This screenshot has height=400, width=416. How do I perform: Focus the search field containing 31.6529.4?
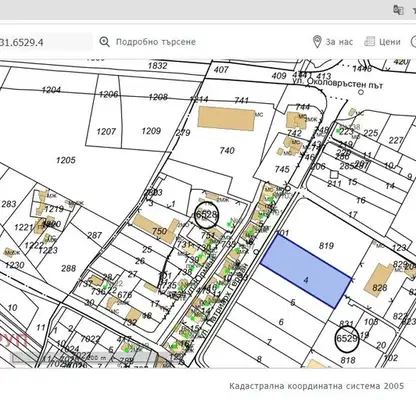point(46,42)
